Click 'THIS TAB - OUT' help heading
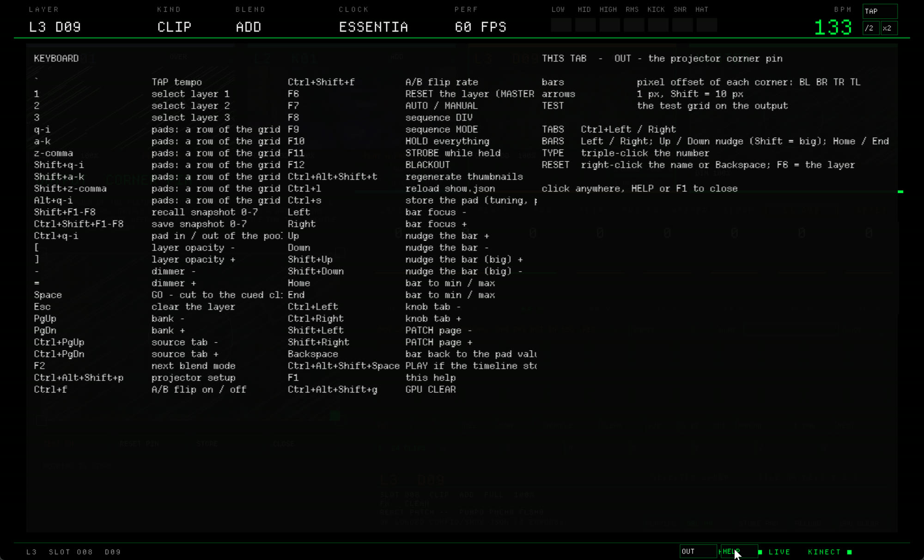Screen dimensions: 924x560 coord(662,58)
